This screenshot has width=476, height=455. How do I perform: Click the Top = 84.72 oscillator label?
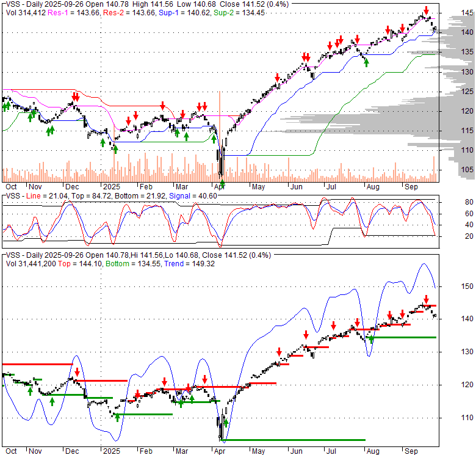click(91, 196)
